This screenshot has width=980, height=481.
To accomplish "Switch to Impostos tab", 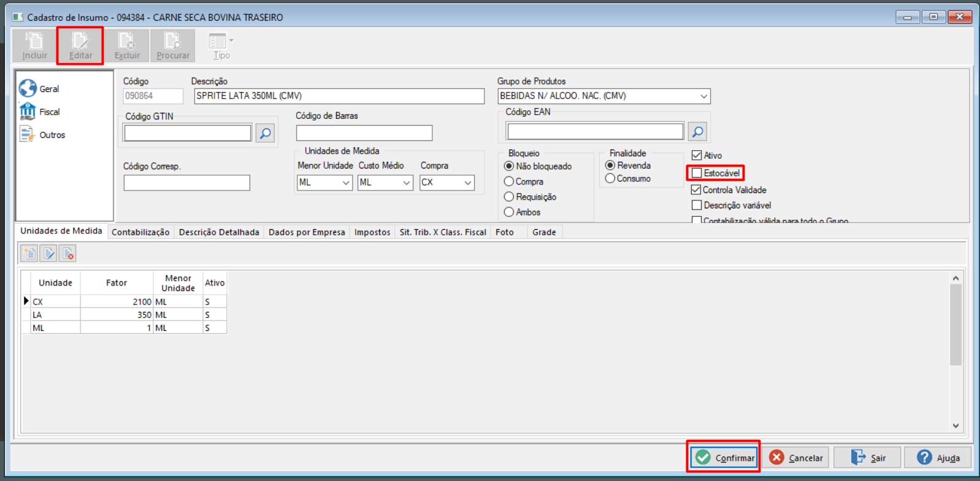I will coord(372,232).
